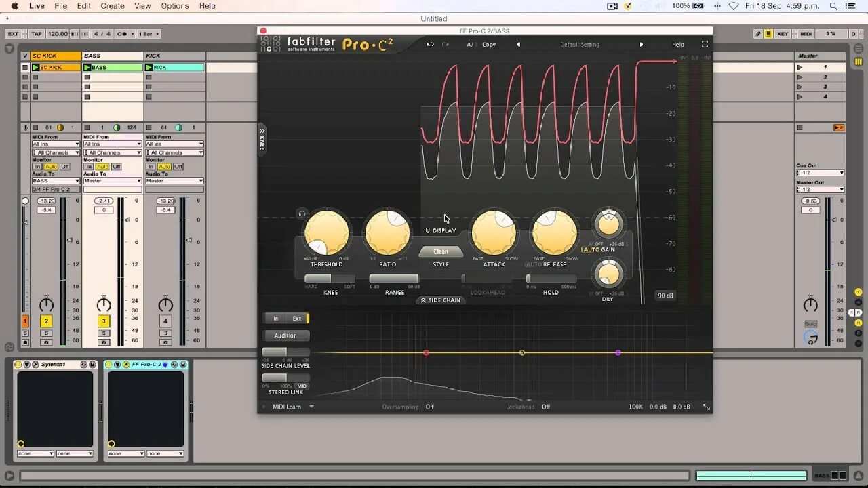The image size is (868, 488).
Task: Open Pro-C 2 Help
Action: click(678, 45)
